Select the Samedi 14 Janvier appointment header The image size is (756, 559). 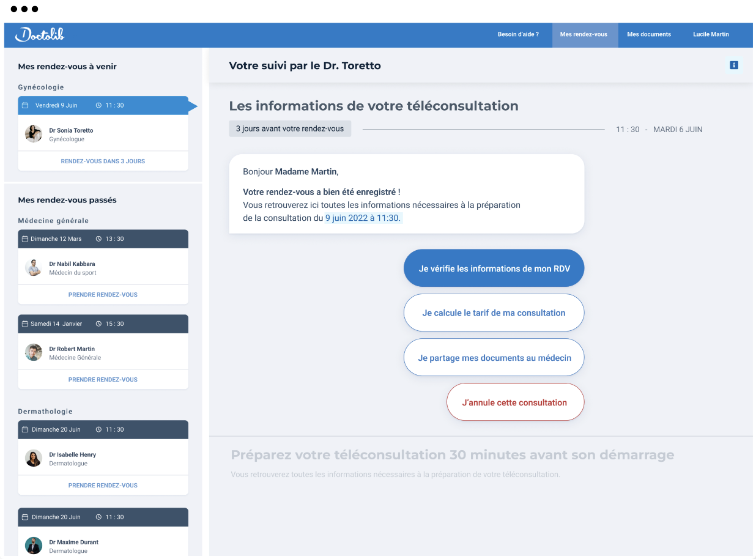[x=103, y=324]
